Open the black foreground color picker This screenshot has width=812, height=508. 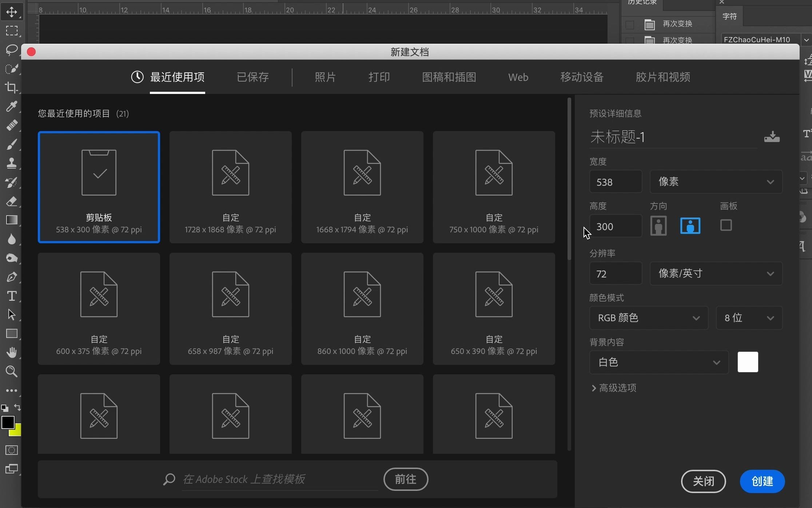[7, 422]
